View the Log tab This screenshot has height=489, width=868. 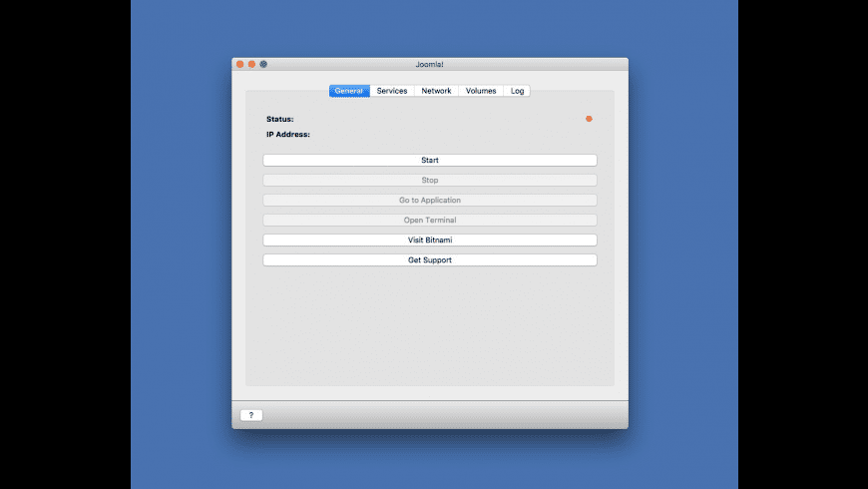tap(517, 91)
